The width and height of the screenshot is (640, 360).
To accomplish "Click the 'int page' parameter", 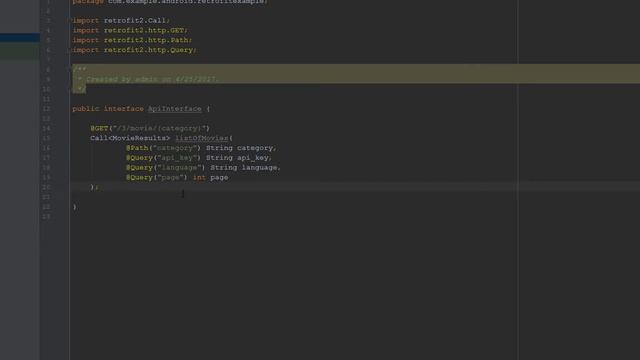I will [x=211, y=177].
